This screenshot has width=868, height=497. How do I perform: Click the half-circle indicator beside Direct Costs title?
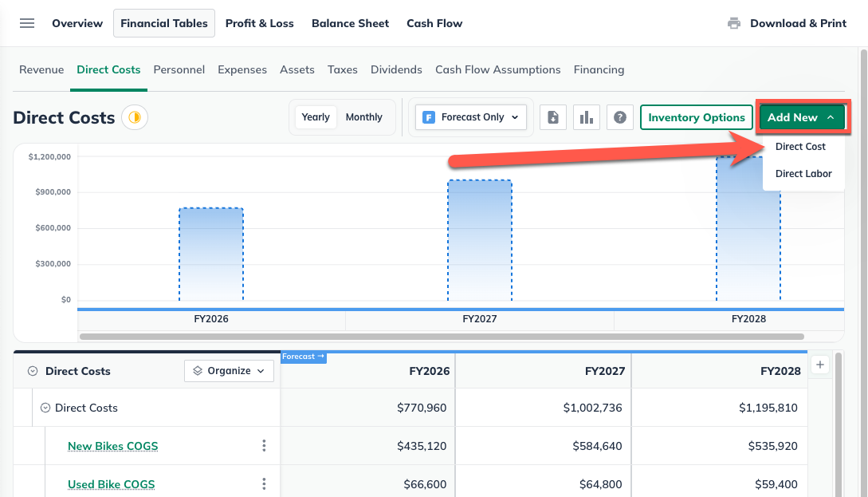pos(135,118)
